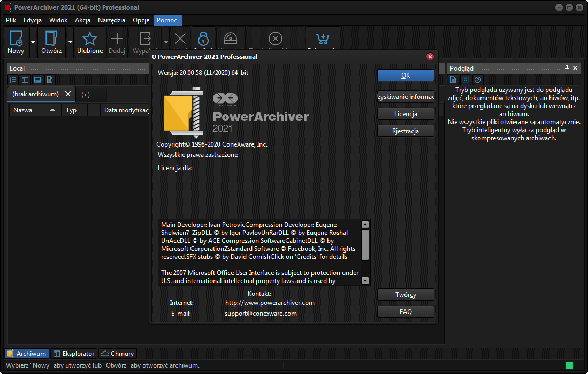Close the Podgląd preview panel
The height and width of the screenshot is (374, 588).
pyautogui.click(x=575, y=68)
